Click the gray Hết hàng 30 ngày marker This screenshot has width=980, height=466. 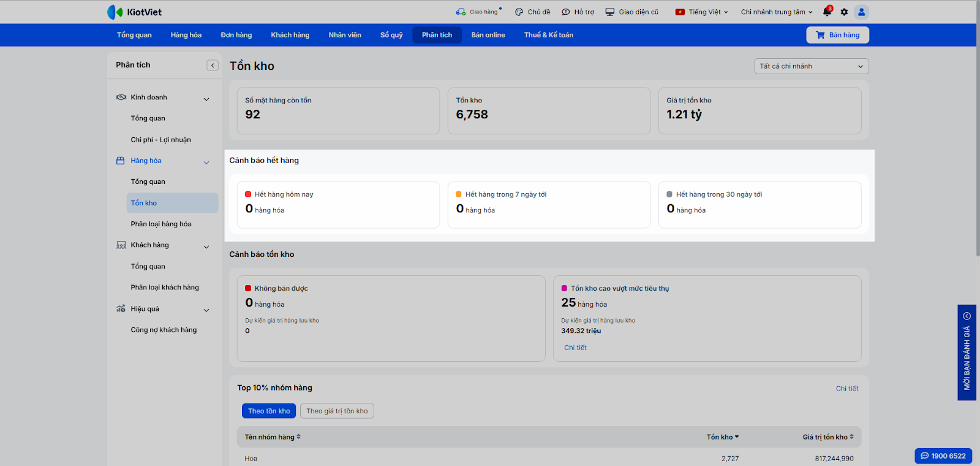pos(669,194)
